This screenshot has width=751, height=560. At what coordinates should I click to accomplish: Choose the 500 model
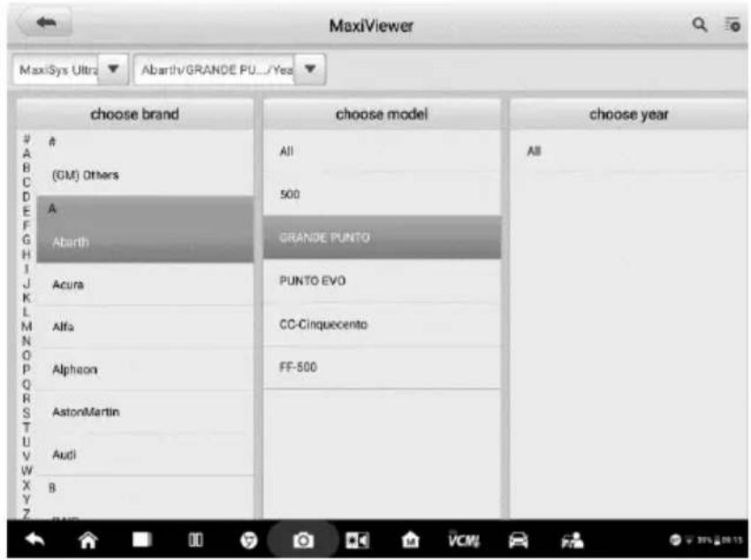(x=383, y=194)
